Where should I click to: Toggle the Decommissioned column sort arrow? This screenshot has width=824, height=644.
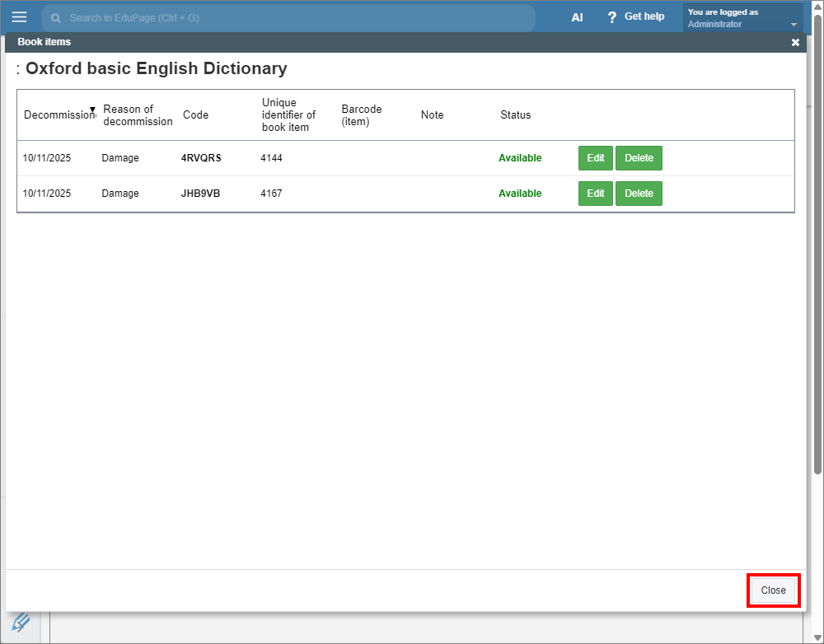pos(92,110)
